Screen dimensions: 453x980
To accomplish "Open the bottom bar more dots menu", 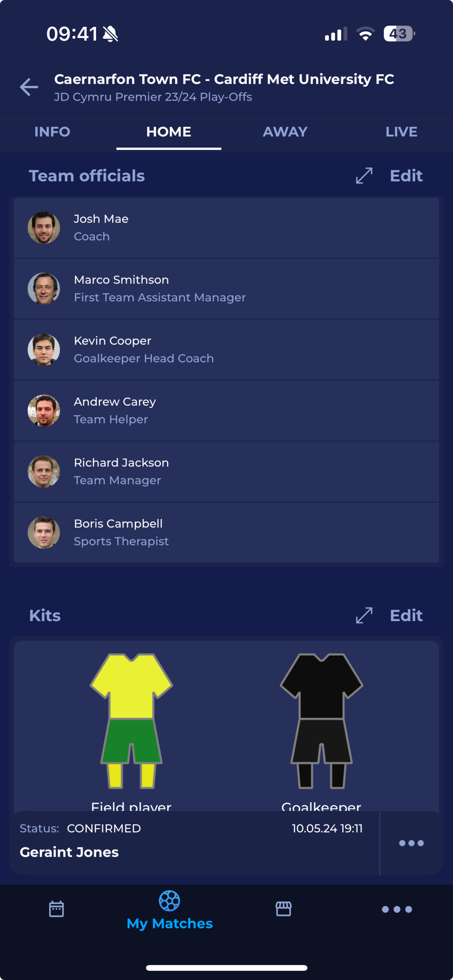I will click(x=397, y=909).
